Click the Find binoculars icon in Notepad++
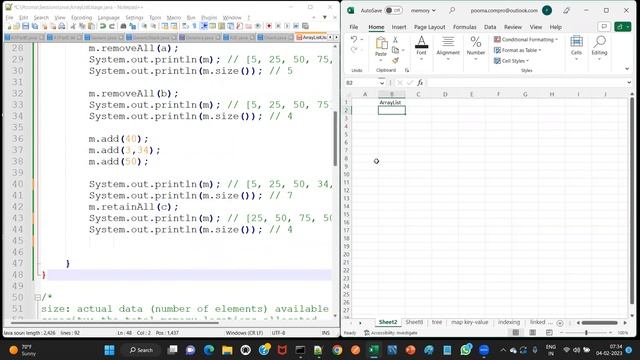 point(123,26)
